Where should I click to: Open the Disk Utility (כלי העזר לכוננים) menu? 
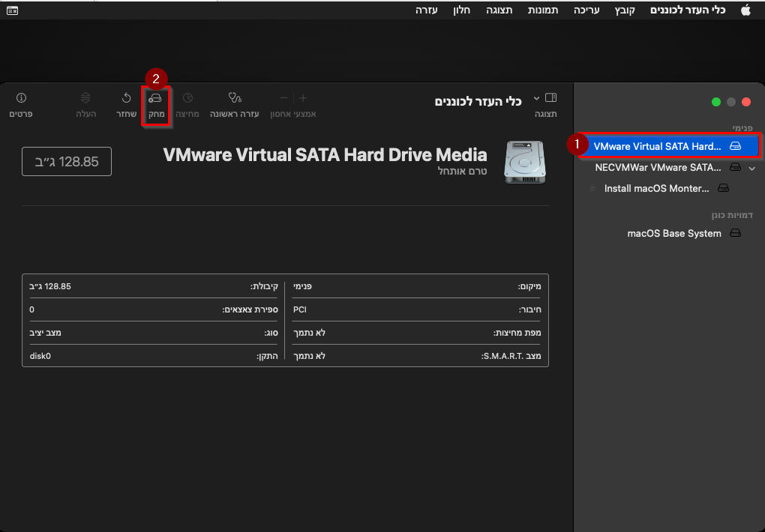click(688, 10)
